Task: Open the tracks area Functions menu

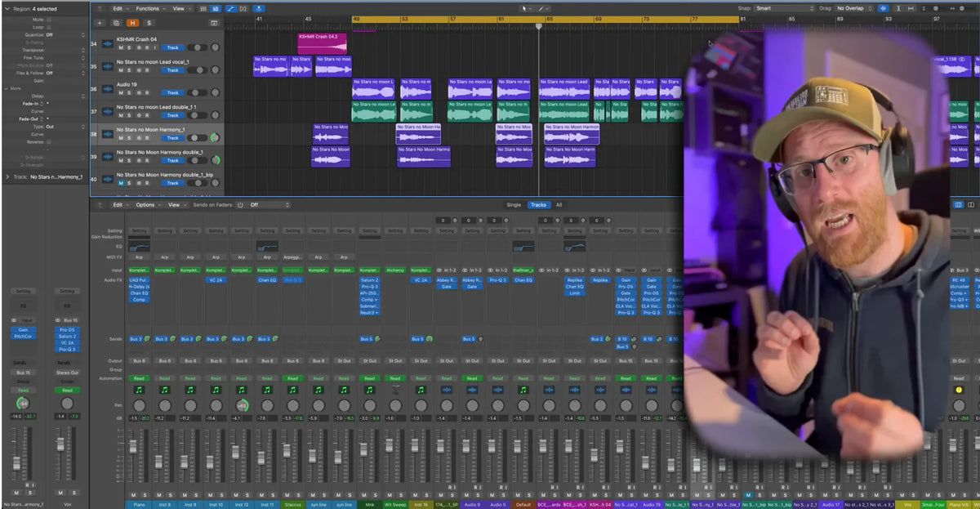Action: [149, 8]
